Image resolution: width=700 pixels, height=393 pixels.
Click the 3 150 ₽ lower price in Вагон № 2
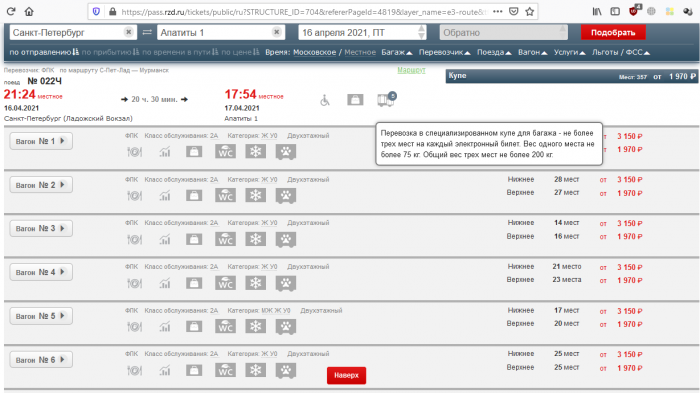point(629,180)
